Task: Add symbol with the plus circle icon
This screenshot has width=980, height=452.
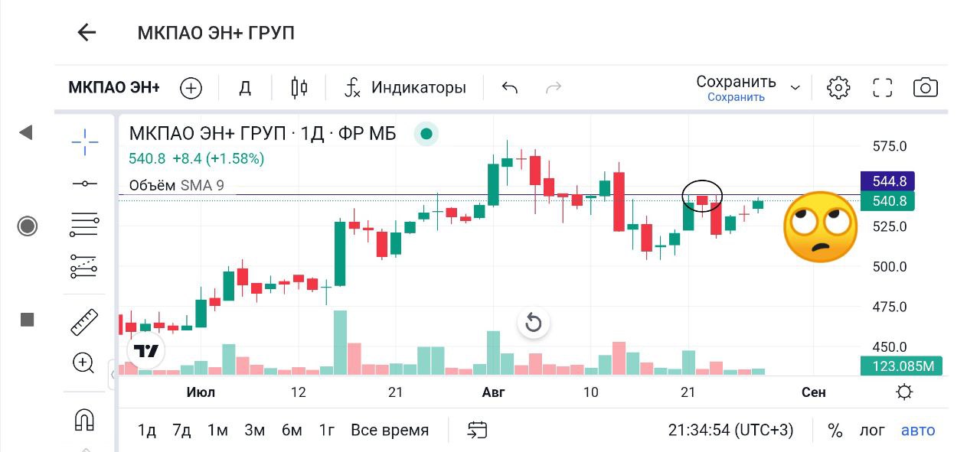Action: coord(191,88)
